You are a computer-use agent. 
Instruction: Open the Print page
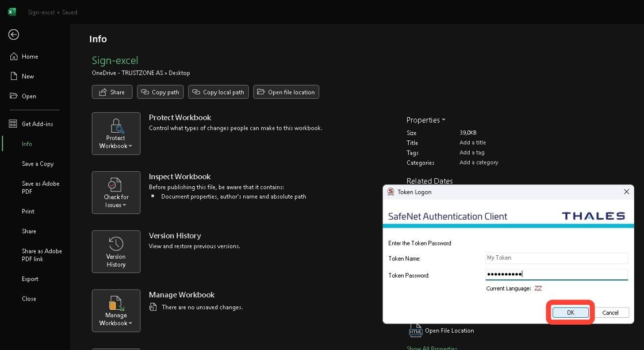[x=28, y=211]
